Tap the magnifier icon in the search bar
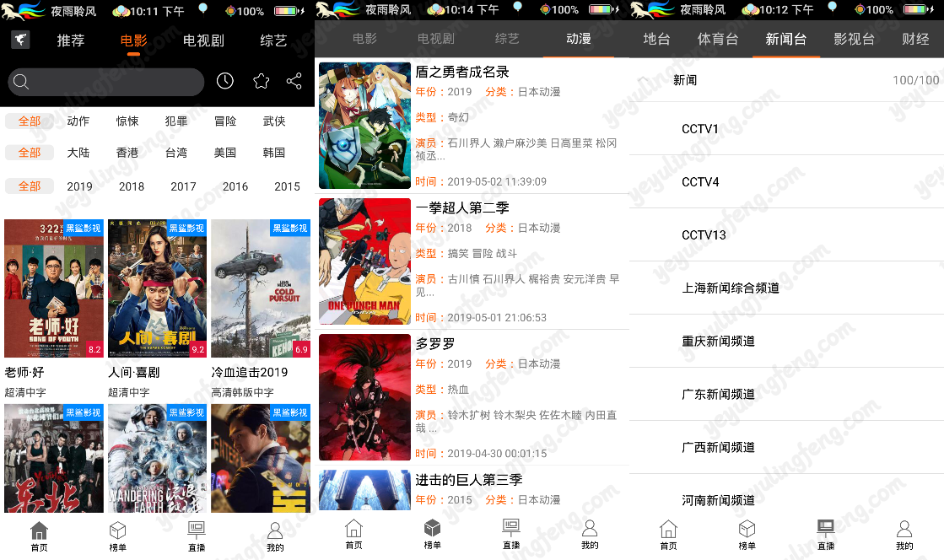Image resolution: width=944 pixels, height=560 pixels. [x=21, y=81]
